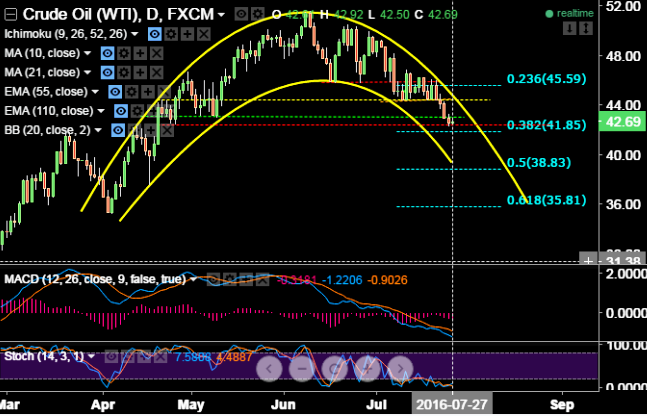Viewport: 647px width, 416px height.
Task: Zoom in chart with the round plus button
Action: click(367, 368)
